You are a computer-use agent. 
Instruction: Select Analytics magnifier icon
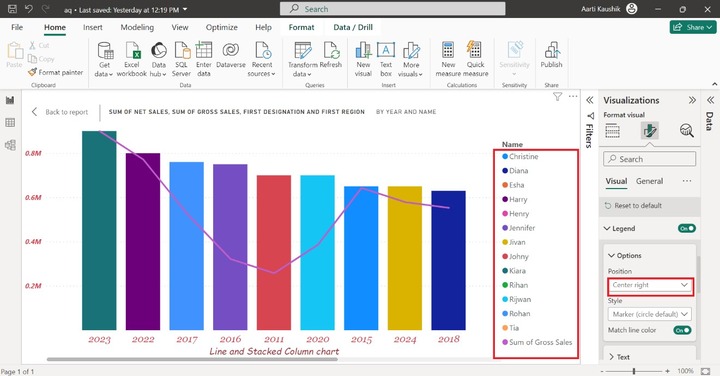coord(687,131)
